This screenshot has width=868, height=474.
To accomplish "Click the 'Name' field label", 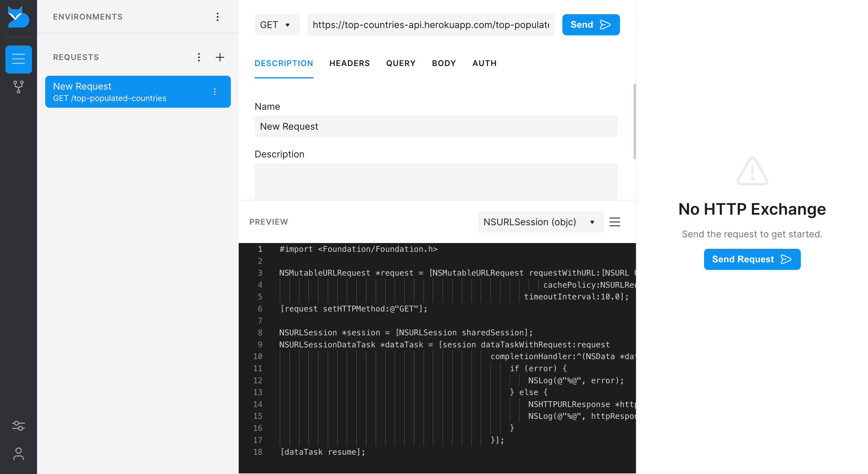I will point(267,106).
